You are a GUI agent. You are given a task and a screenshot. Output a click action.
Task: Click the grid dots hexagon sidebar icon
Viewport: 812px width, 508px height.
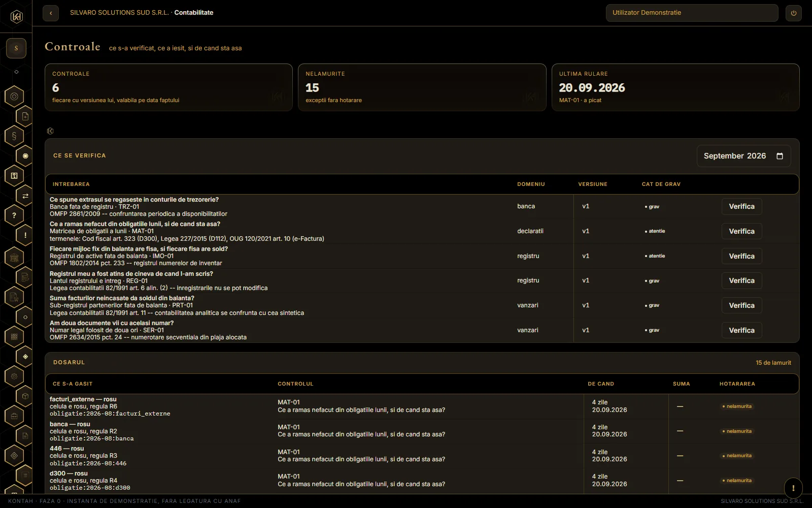click(14, 336)
